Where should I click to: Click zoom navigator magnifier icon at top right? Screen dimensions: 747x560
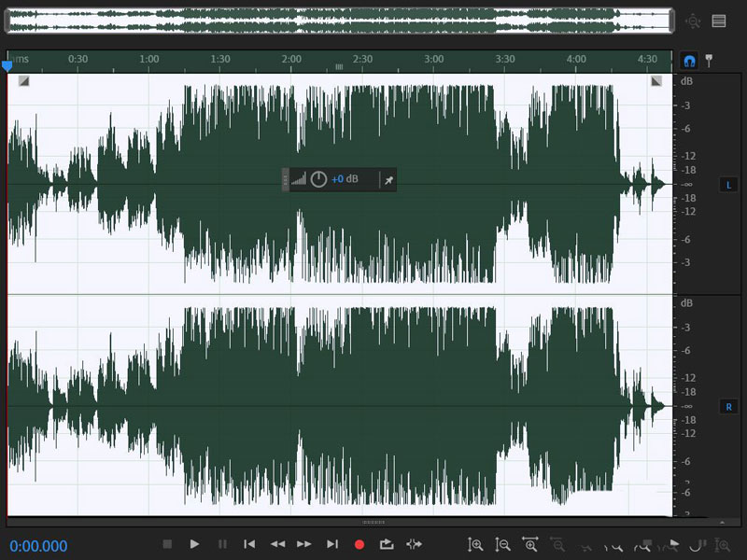[x=693, y=21]
